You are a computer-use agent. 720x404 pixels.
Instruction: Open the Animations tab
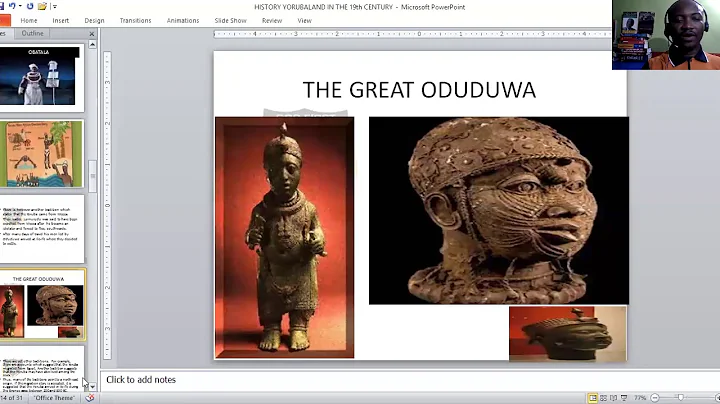pyautogui.click(x=183, y=21)
